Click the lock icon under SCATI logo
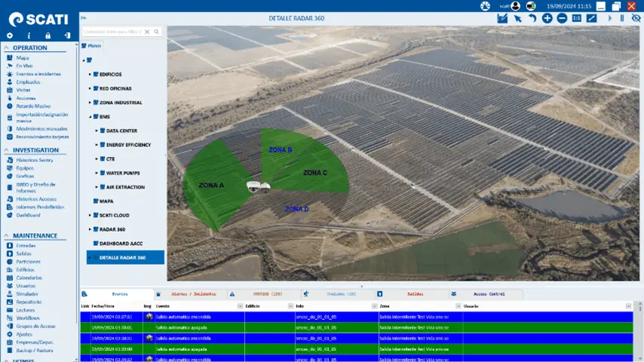The height and width of the screenshot is (362, 644). coord(48,35)
